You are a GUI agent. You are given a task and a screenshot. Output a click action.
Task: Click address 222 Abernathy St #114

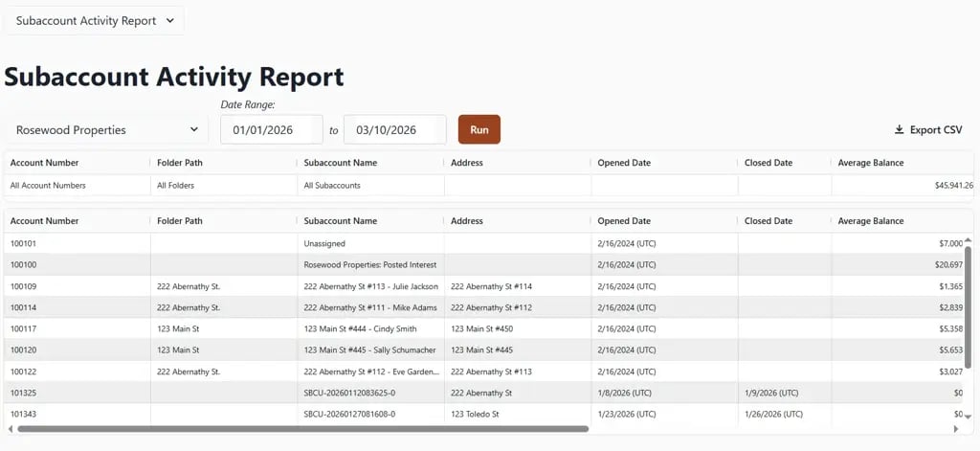(491, 286)
